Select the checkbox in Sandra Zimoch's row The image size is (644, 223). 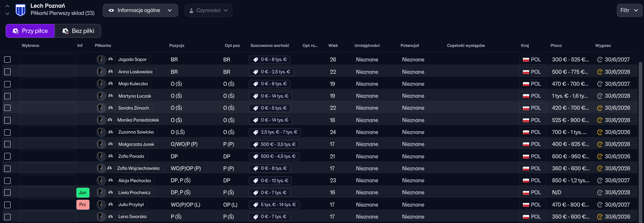tap(7, 108)
